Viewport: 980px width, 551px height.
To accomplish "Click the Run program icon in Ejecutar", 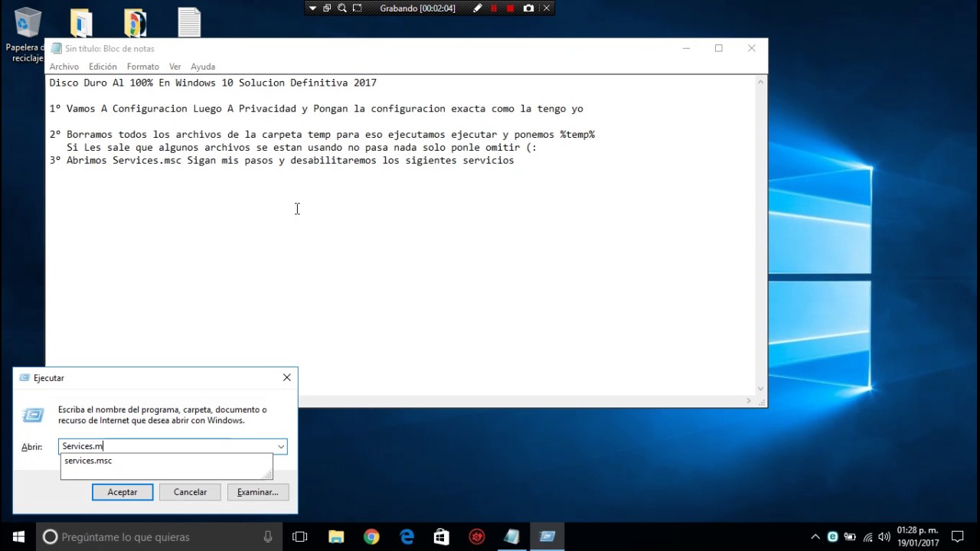I will coord(33,415).
